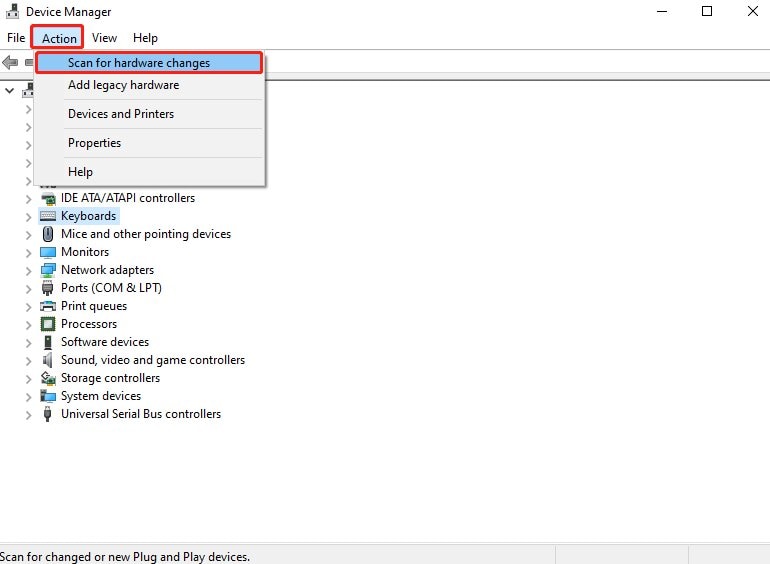This screenshot has height=564, width=770.
Task: Click the Print queues printer icon
Action: coord(48,306)
